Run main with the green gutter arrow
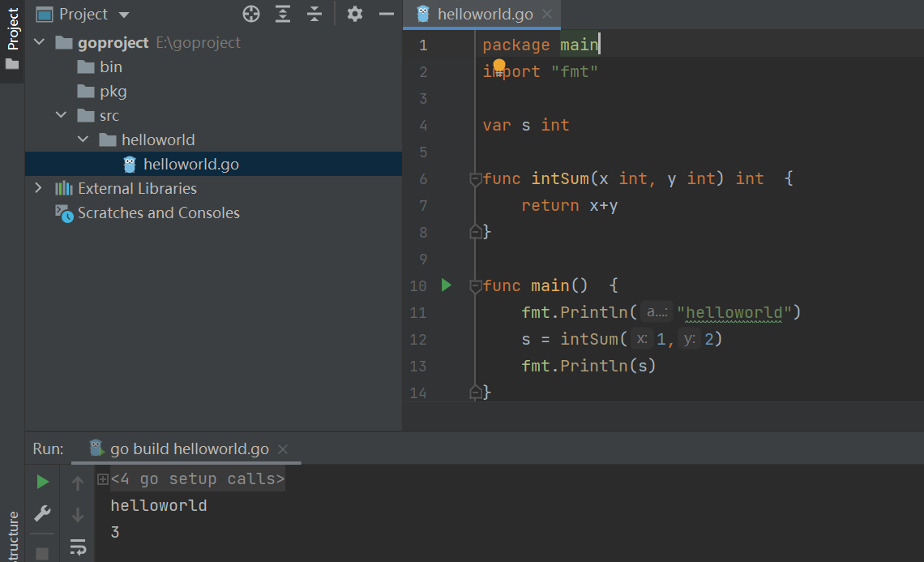Screen dimensions: 924x562 pyautogui.click(x=446, y=285)
